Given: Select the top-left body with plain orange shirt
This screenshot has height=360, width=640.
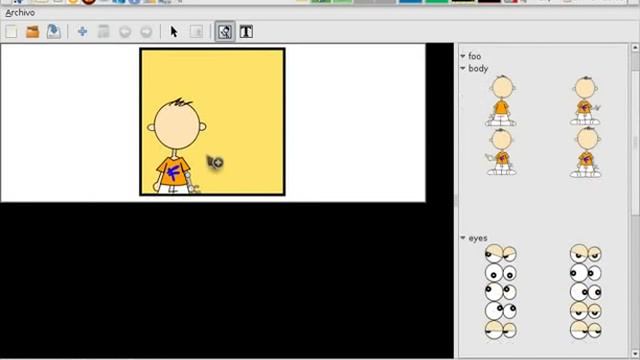Looking at the screenshot, I should [x=501, y=100].
